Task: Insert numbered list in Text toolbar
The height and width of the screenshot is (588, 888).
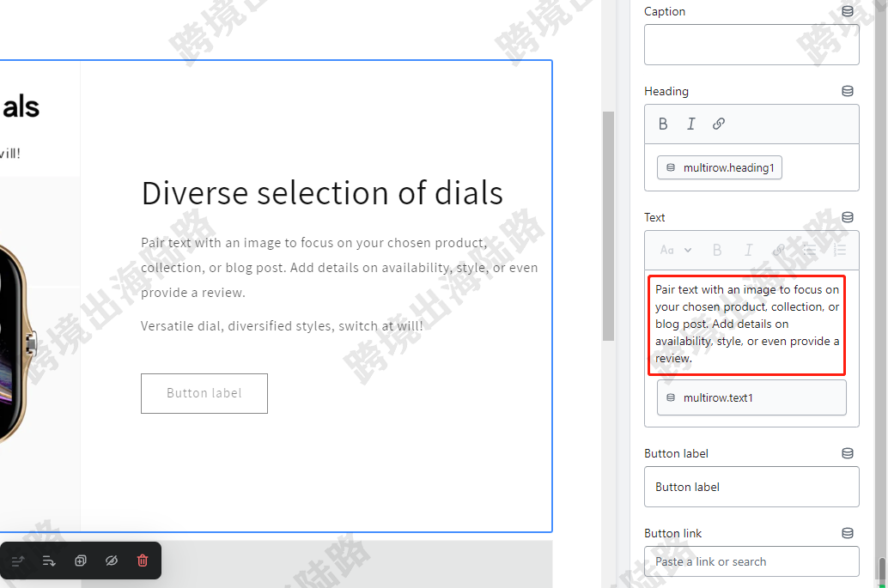Action: click(840, 250)
